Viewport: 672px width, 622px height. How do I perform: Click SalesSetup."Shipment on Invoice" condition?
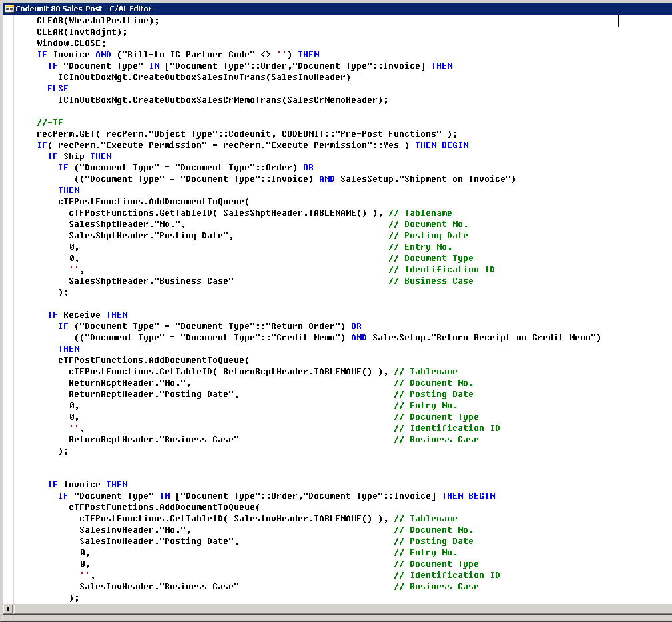[428, 178]
